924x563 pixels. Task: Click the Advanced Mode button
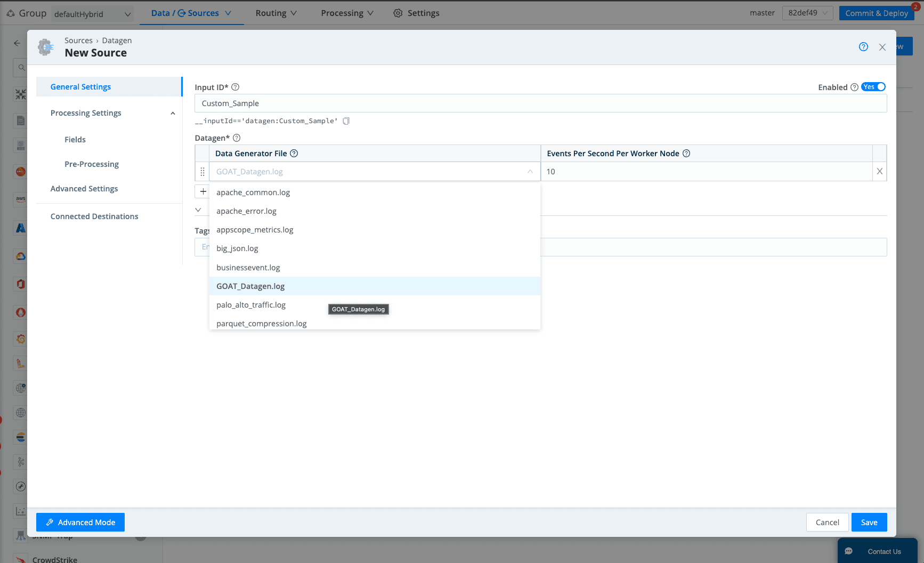coord(80,522)
